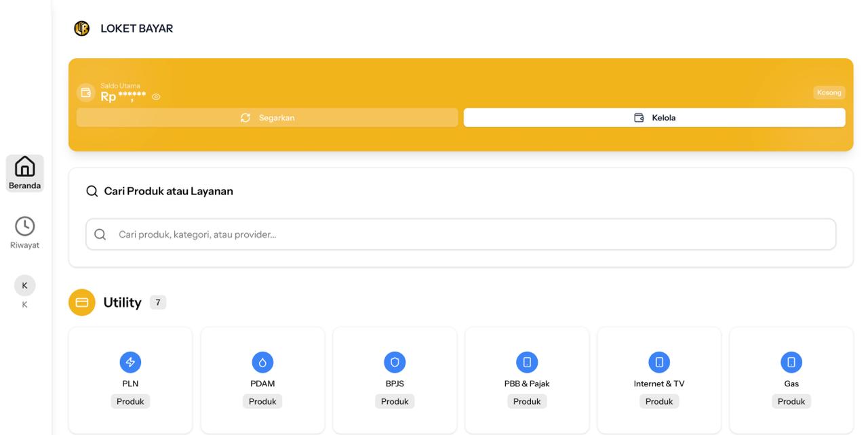This screenshot has height=435, width=868.
Task: Choose the Internet & TV icon
Action: coord(659,362)
